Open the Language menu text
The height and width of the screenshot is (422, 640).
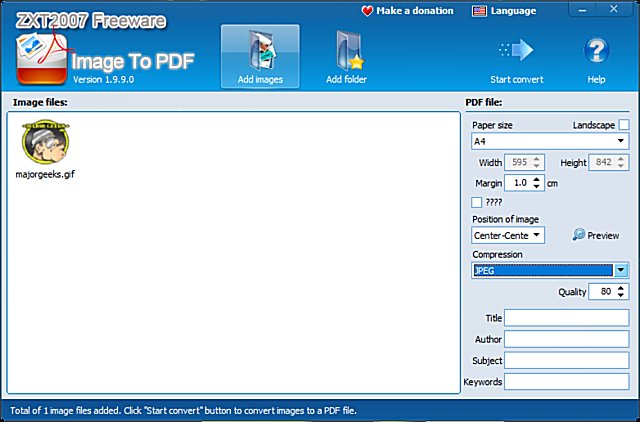pyautogui.click(x=513, y=11)
